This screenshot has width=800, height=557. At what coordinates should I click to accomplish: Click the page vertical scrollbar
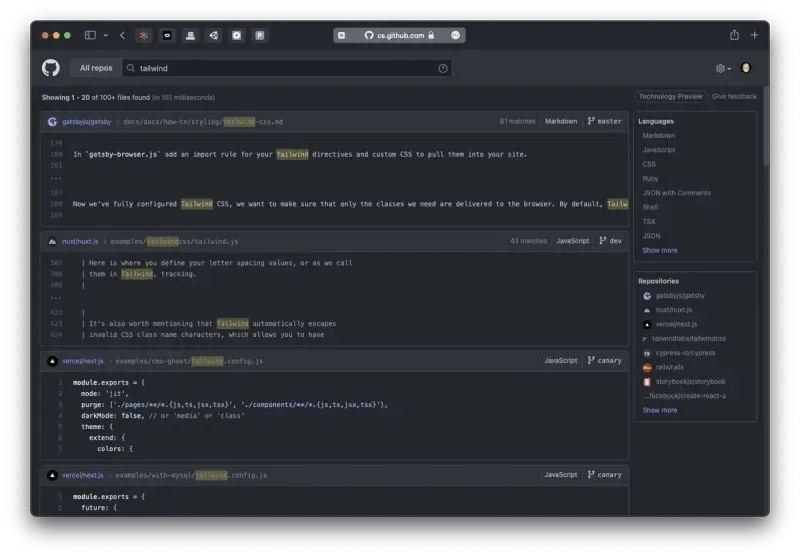(x=766, y=126)
